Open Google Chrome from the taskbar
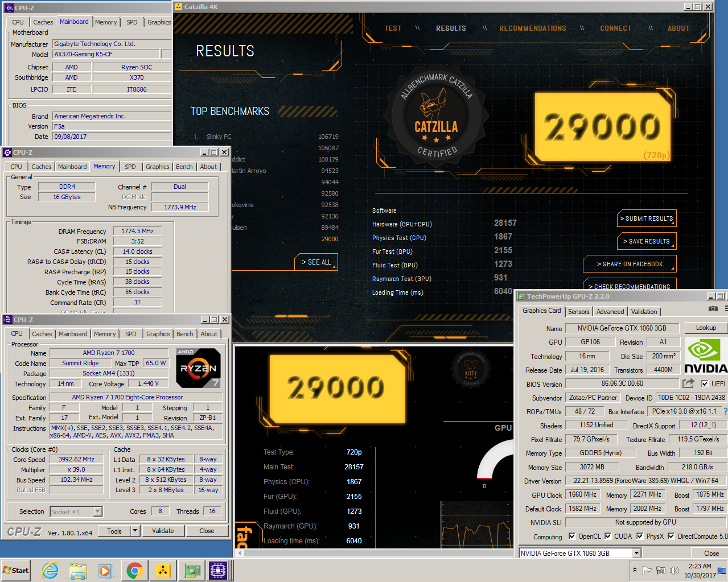This screenshot has height=582, width=728. (x=134, y=570)
